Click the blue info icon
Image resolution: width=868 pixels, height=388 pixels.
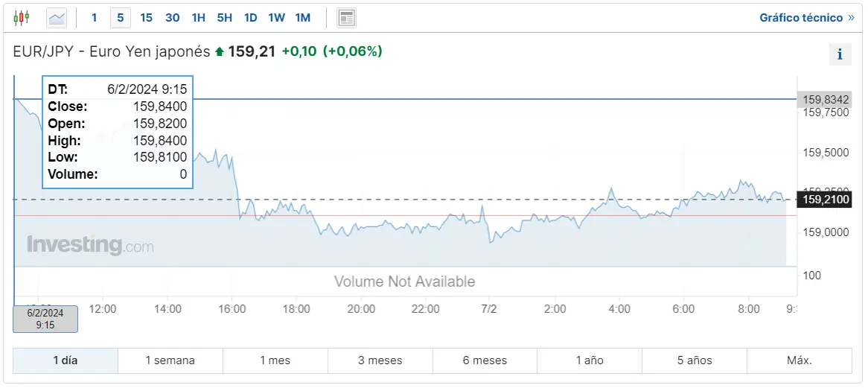point(840,54)
